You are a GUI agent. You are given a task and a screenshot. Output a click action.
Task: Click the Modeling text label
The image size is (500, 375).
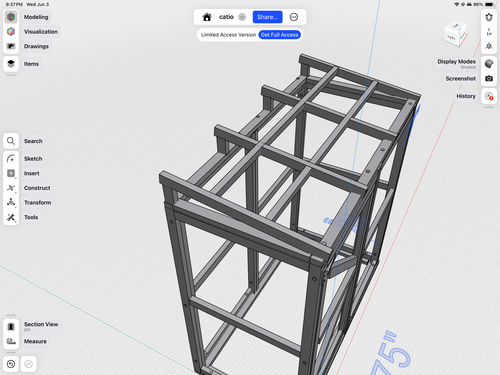pos(36,17)
